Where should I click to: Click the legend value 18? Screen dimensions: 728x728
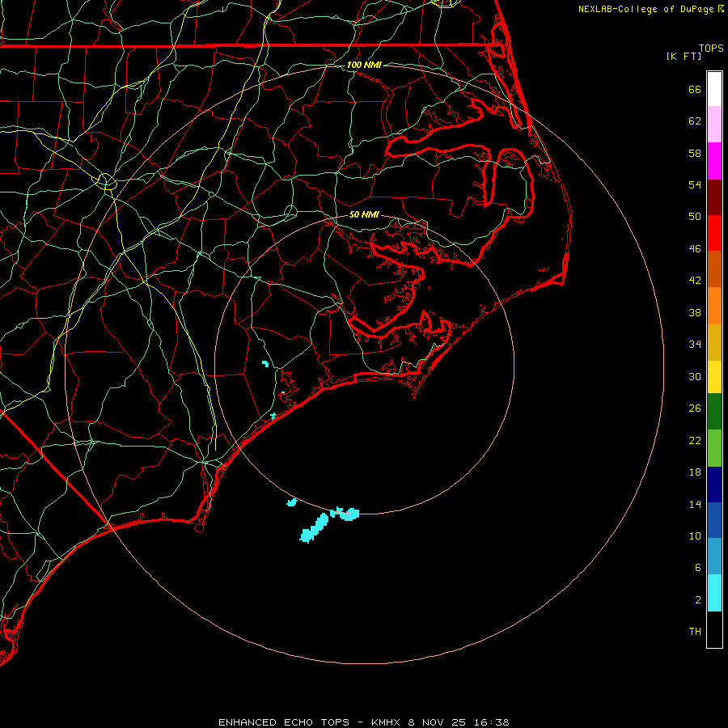[695, 472]
